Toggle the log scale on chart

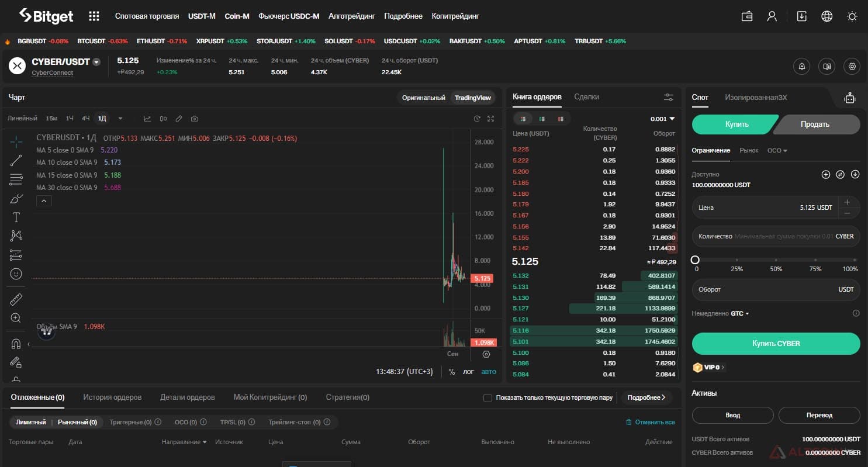pyautogui.click(x=468, y=372)
